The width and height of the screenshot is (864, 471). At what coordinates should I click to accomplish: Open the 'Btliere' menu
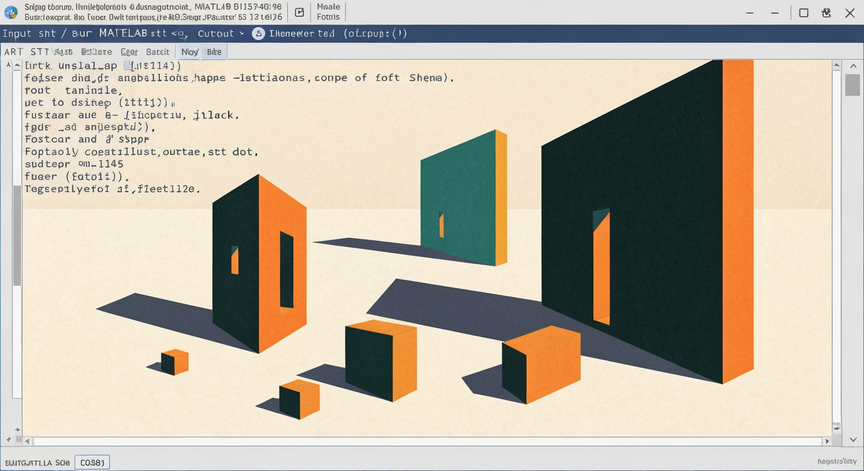tap(96, 52)
